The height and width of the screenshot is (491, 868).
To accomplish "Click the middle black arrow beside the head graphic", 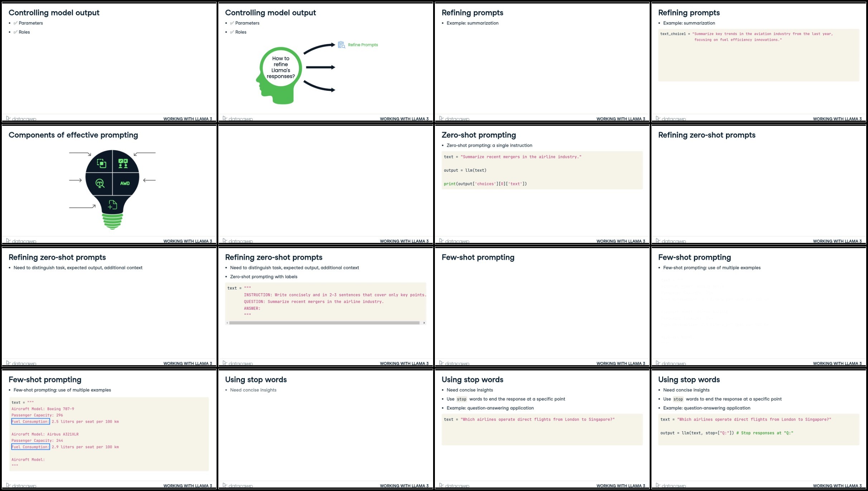I will pyautogui.click(x=321, y=67).
